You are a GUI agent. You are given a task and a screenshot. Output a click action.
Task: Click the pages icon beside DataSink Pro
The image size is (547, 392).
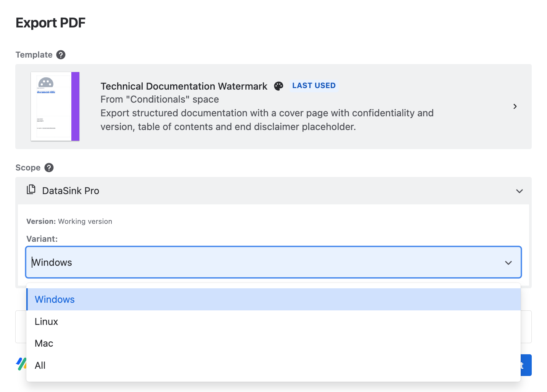point(31,189)
